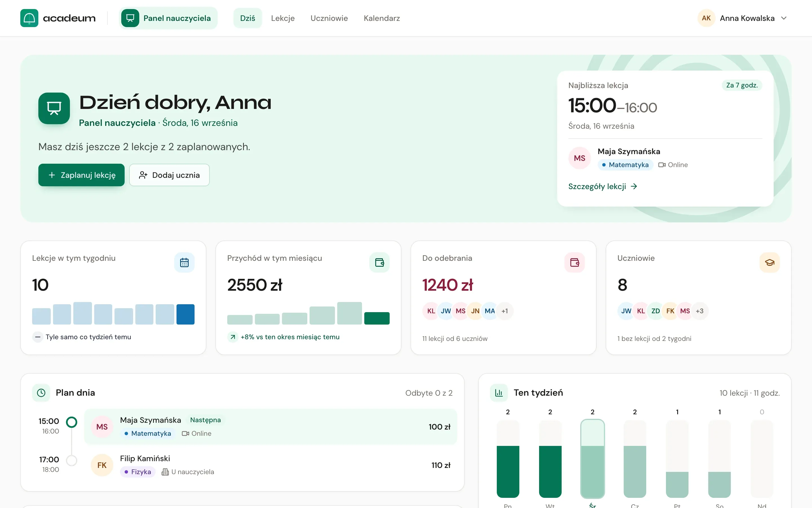Select the dark green bar in monthly income chart
The height and width of the screenshot is (508, 812).
(377, 318)
